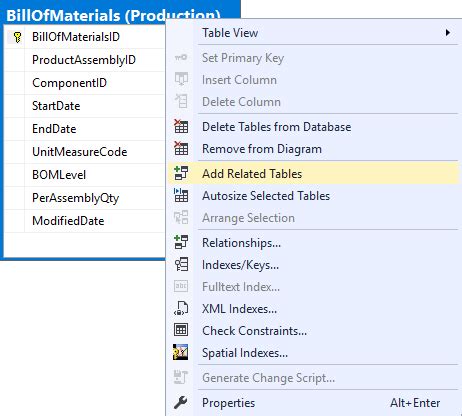Click the Delete Tables from Database icon
This screenshot has height=416, width=462.
181,126
